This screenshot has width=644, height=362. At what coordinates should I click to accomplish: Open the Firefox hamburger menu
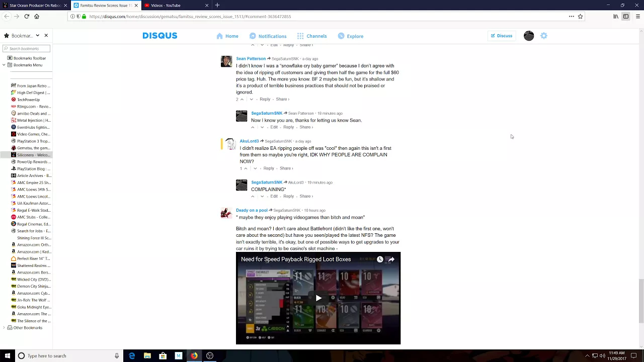click(638, 17)
